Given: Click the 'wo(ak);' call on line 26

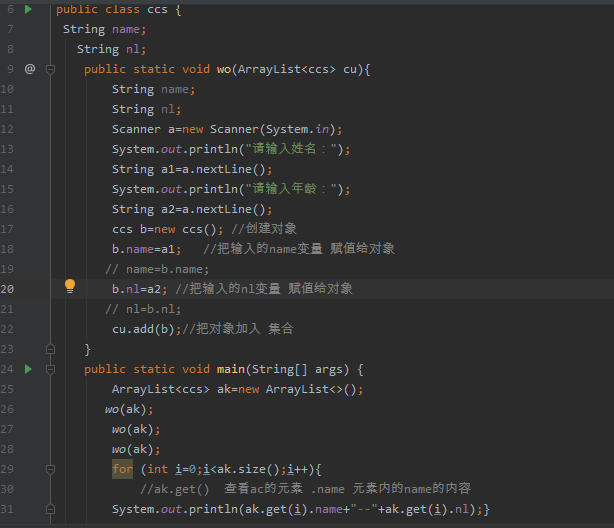Looking at the screenshot, I should coord(129,409).
